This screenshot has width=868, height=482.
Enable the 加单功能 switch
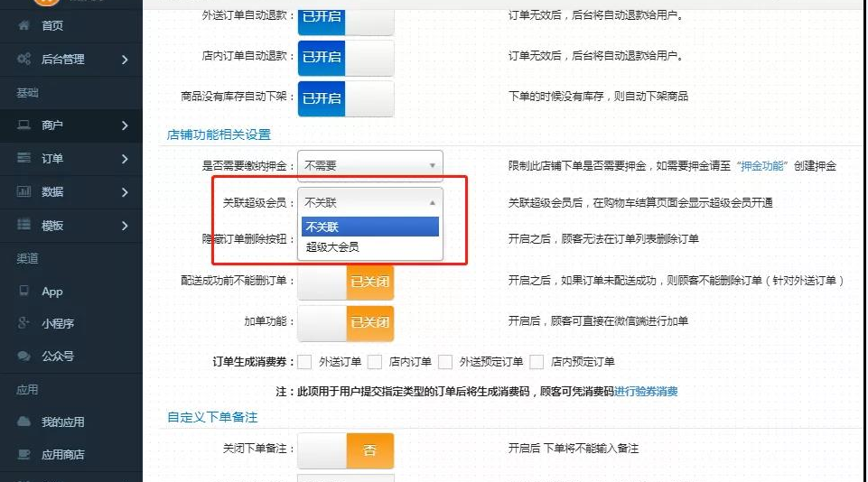[346, 322]
